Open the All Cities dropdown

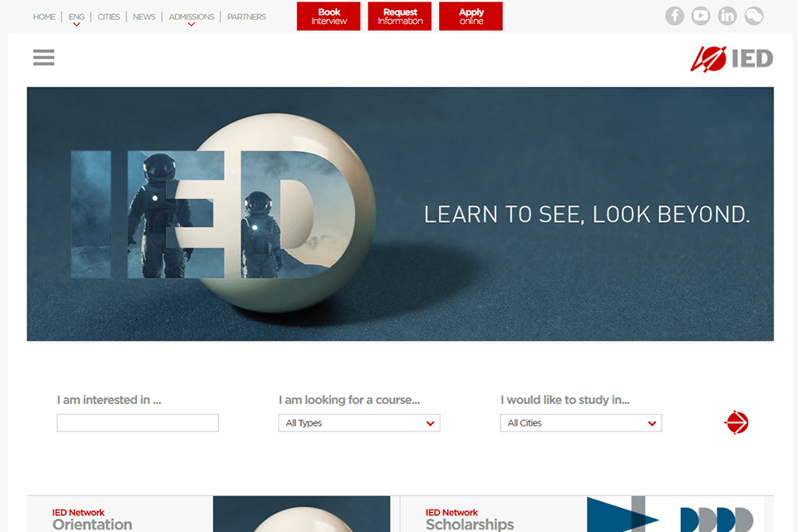(581, 423)
